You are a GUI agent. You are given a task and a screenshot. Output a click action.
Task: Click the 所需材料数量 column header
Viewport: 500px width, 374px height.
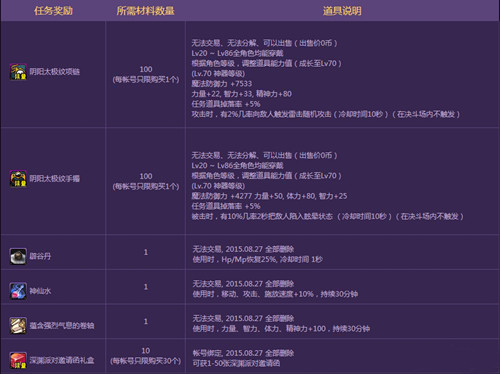145,11
